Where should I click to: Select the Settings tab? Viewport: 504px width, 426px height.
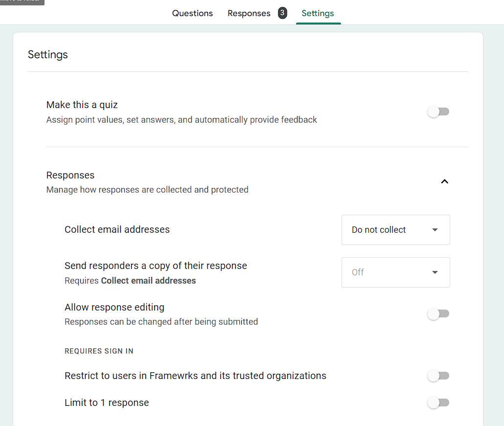(318, 13)
